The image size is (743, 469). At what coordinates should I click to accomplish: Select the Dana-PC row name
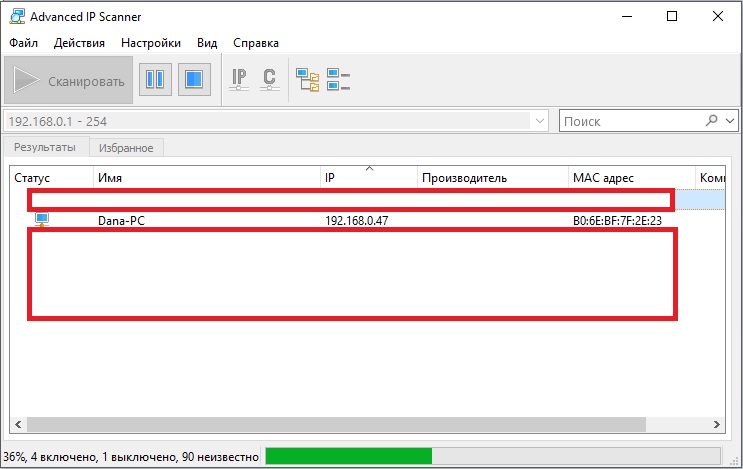121,221
